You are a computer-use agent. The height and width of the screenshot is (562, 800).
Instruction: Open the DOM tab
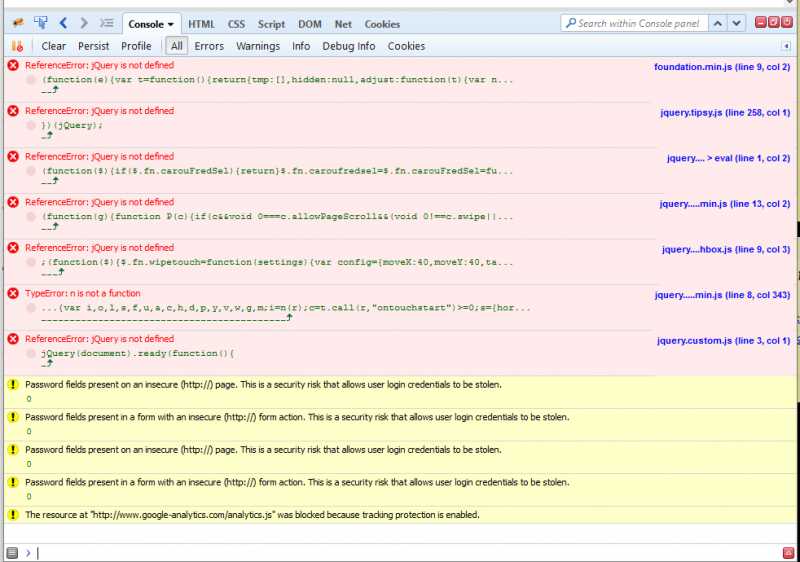pos(310,24)
